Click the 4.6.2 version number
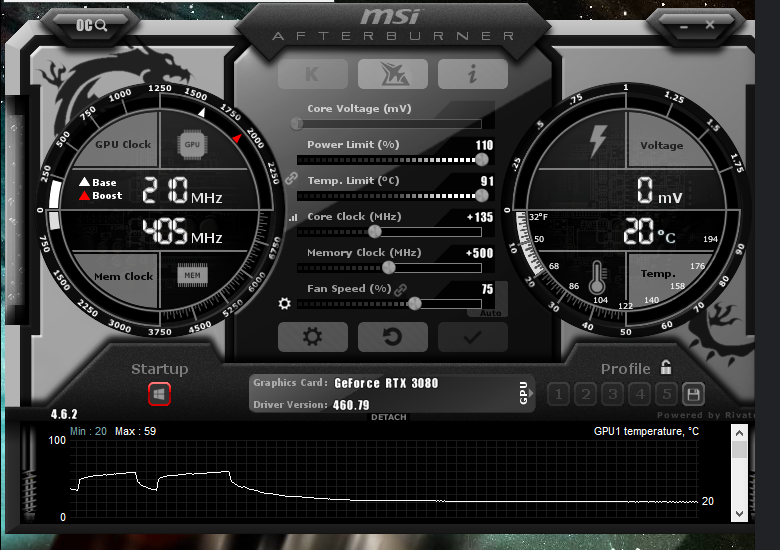This screenshot has height=550, width=780. [x=64, y=414]
